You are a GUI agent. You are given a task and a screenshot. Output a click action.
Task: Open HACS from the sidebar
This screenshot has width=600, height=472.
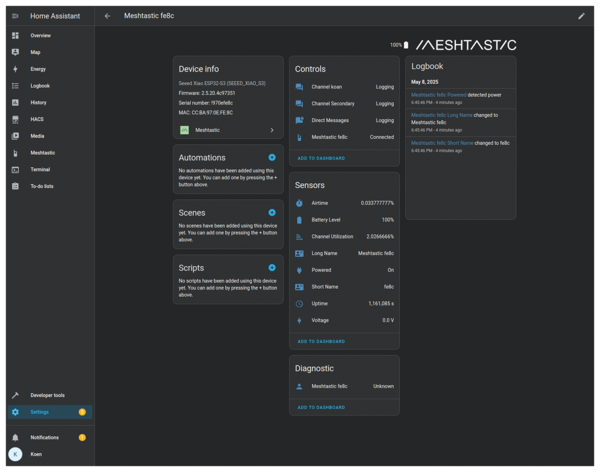coord(37,119)
